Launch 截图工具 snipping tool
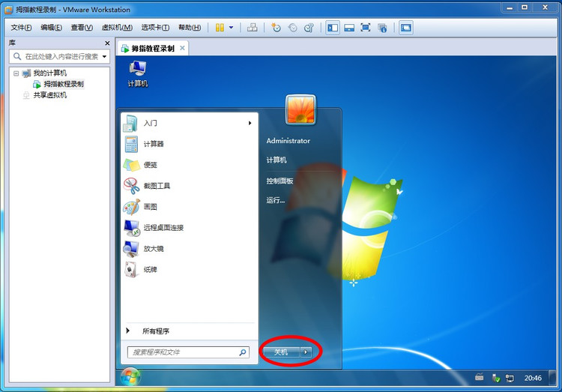Image resolution: width=562 pixels, height=392 pixels. tap(190, 186)
